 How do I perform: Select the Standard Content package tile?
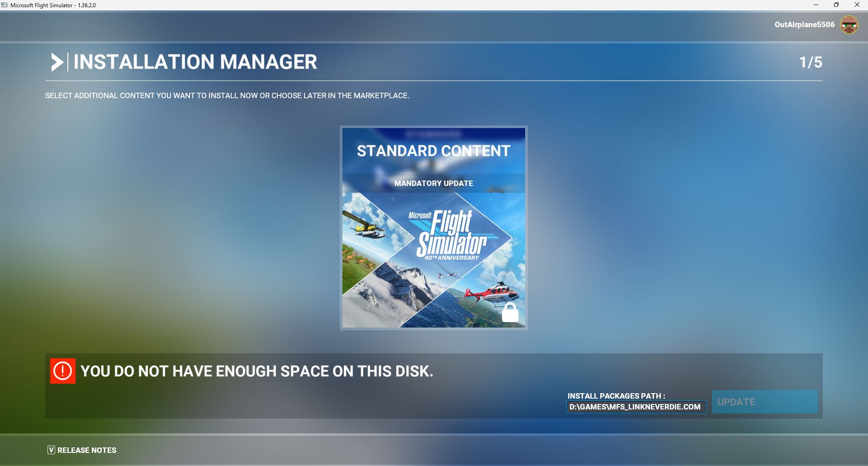pyautogui.click(x=434, y=228)
